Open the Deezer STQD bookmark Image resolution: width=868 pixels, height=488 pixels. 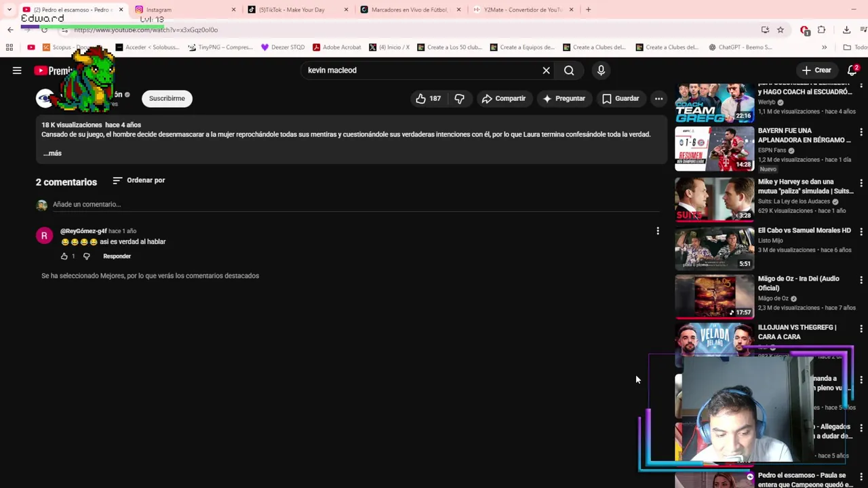[283, 47]
